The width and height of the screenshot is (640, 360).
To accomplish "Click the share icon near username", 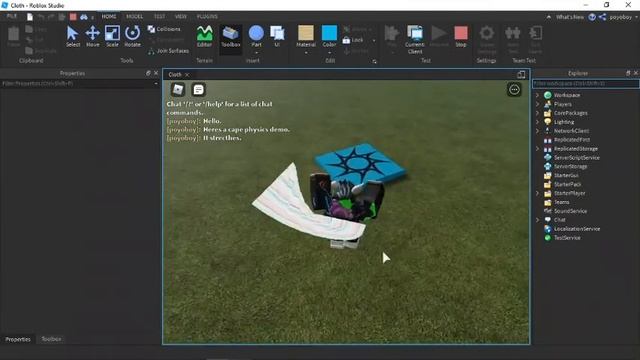I will point(602,17).
